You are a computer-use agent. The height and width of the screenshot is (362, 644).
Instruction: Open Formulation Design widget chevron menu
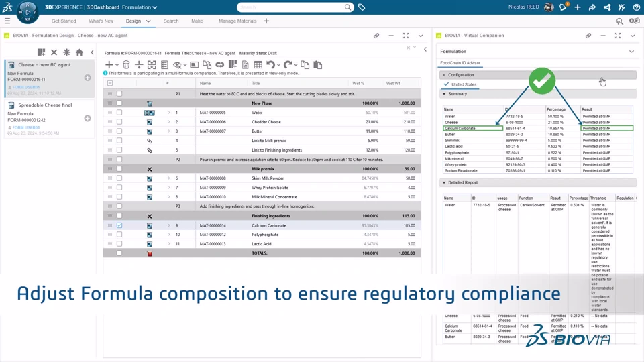(421, 36)
